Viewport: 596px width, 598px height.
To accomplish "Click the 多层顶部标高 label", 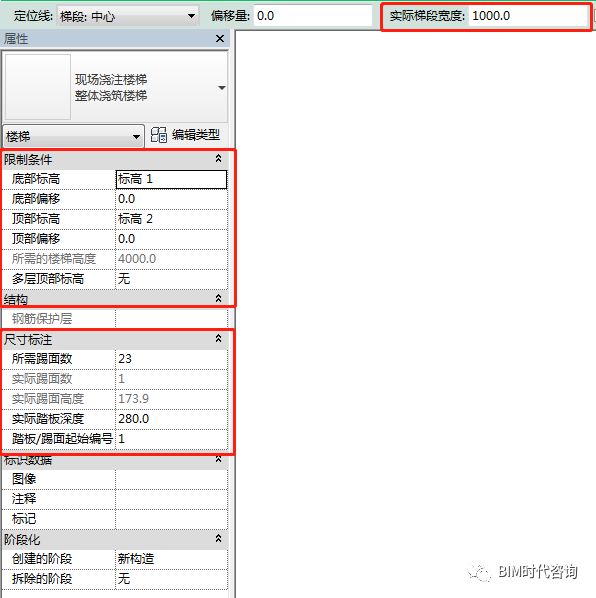I will [x=48, y=279].
